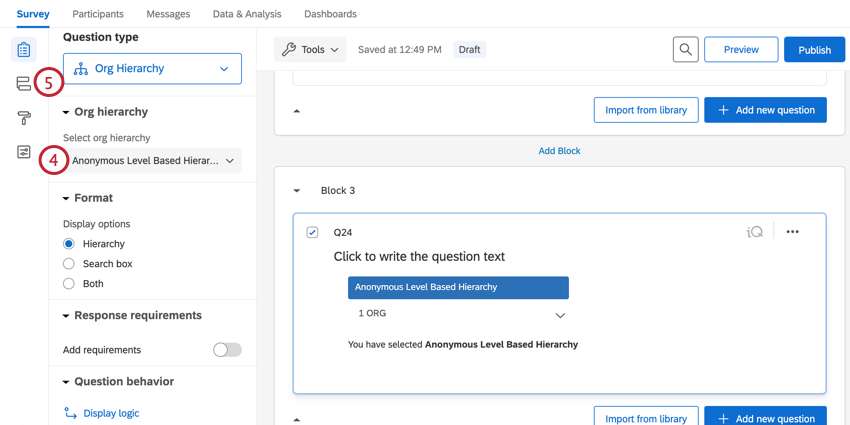This screenshot has width=850, height=425.
Task: Open the Select org hierarchy dropdown
Action: click(152, 161)
